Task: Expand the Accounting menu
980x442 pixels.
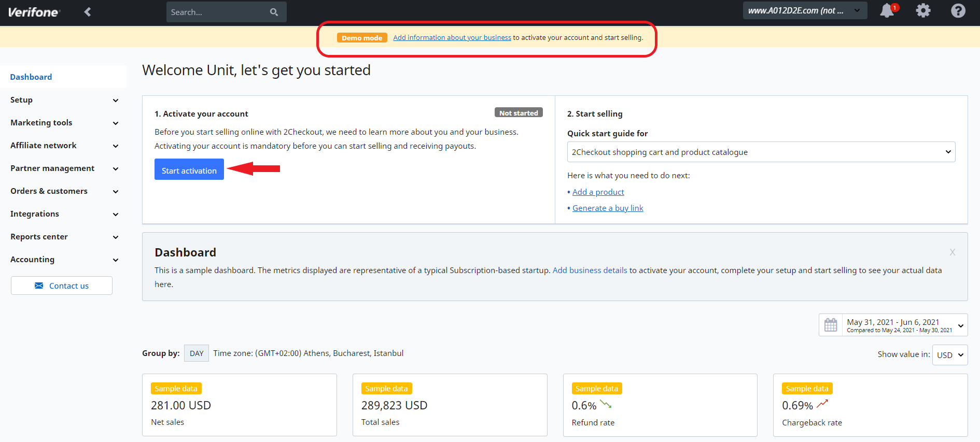Action: pos(64,260)
